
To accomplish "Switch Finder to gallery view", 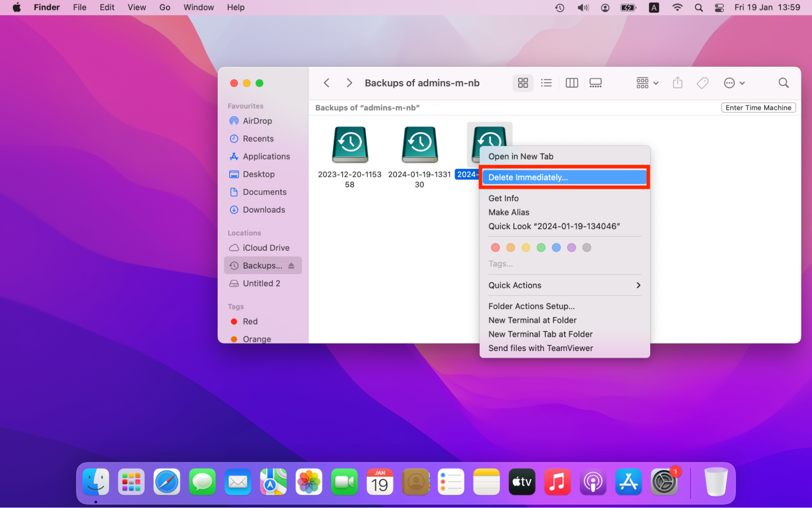I will coord(595,83).
